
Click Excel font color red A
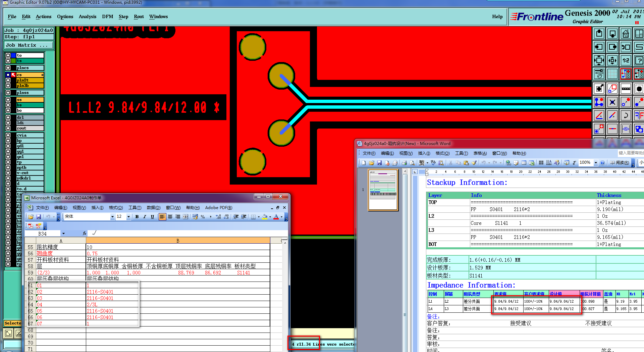(x=276, y=217)
